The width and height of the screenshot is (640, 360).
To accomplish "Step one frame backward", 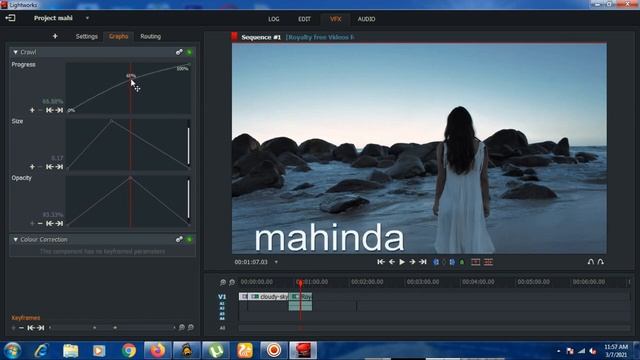I will coord(392,262).
